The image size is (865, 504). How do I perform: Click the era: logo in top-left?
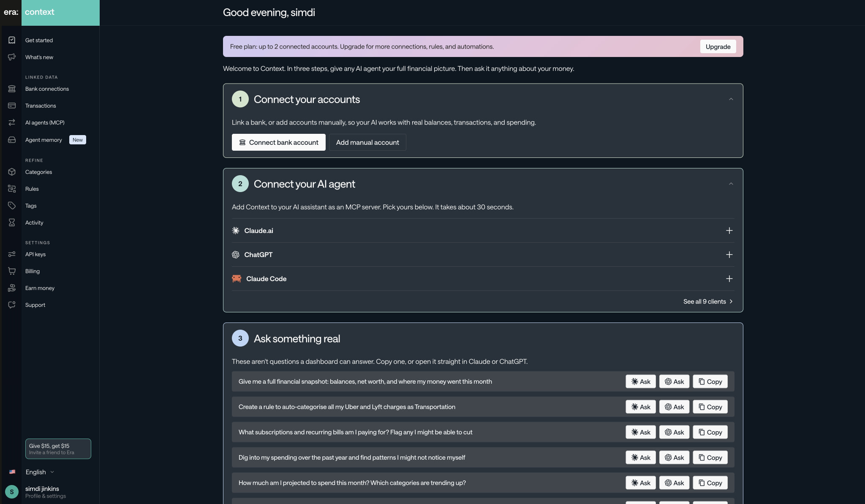[x=11, y=12]
